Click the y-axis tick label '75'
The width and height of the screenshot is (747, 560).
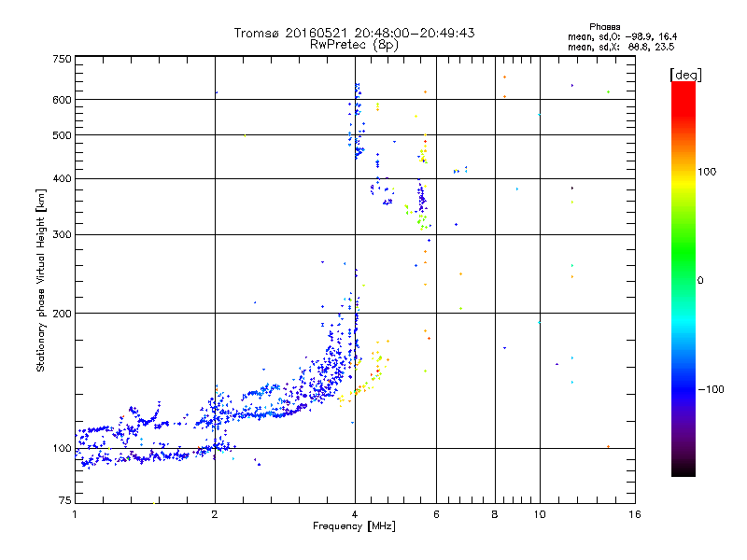(65, 500)
